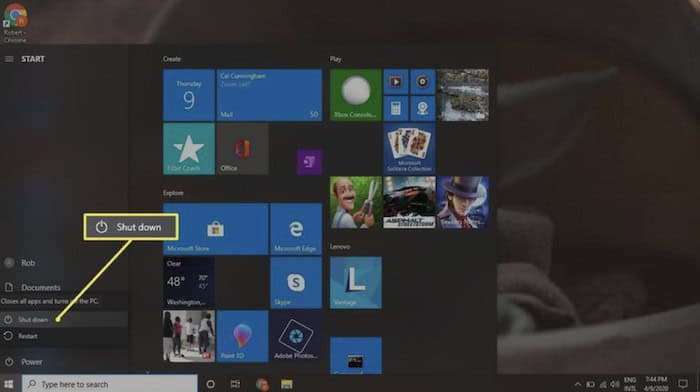700x392 pixels.
Task: Open the people photo live tile
Action: (188, 336)
